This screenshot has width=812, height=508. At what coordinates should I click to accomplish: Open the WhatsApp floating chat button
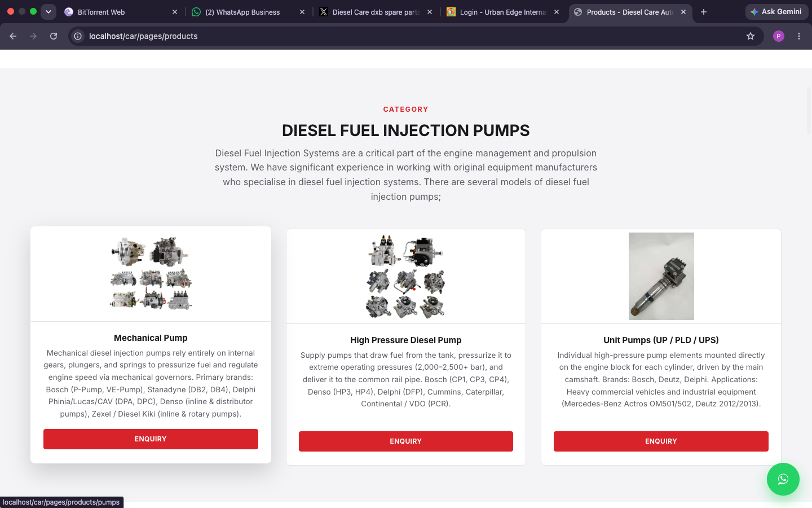tap(783, 479)
